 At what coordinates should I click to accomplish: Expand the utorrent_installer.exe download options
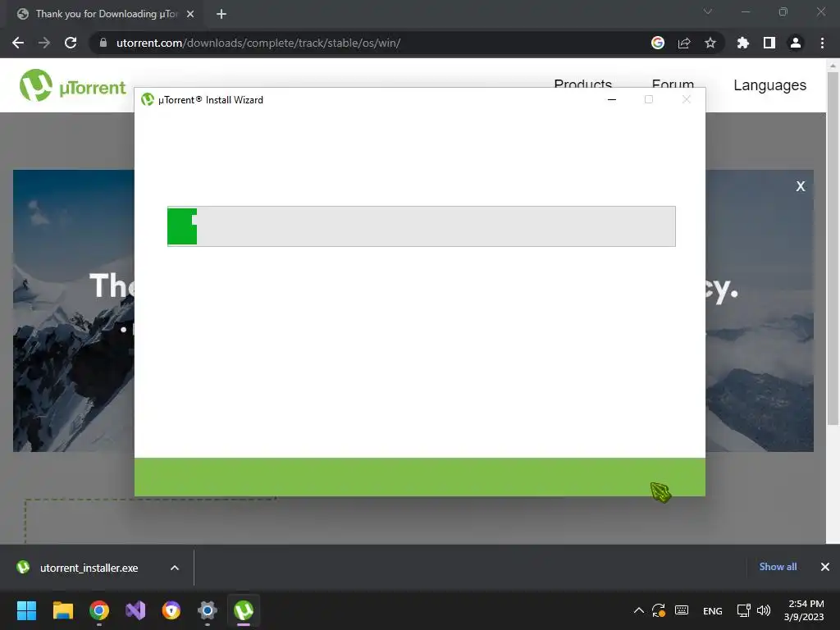pos(175,568)
